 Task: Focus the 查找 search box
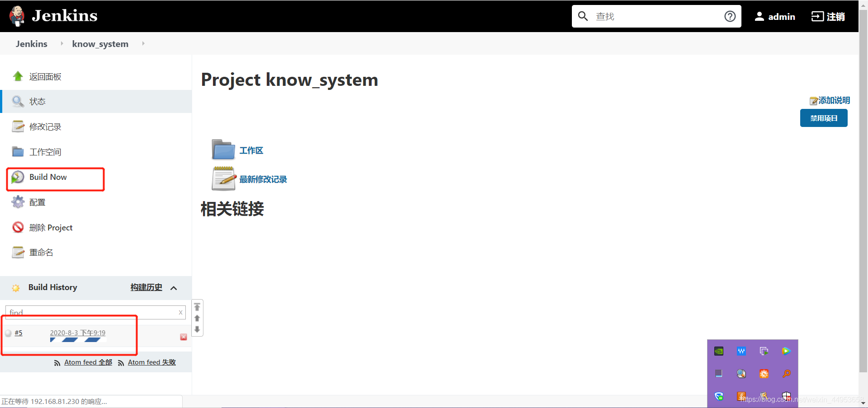pos(656,16)
